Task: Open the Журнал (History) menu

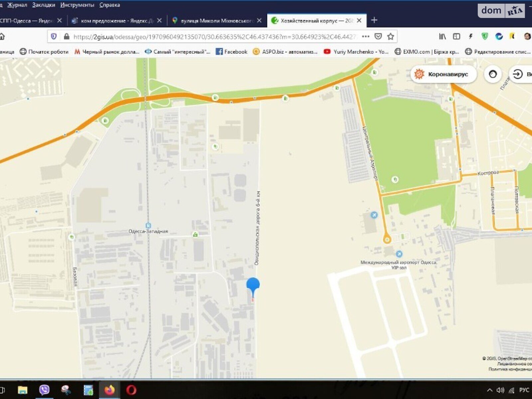Action: click(x=17, y=5)
